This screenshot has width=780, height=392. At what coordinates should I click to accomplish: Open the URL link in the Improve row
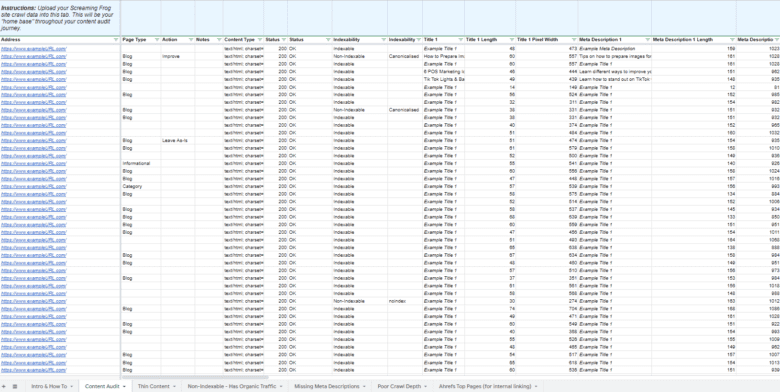point(34,57)
